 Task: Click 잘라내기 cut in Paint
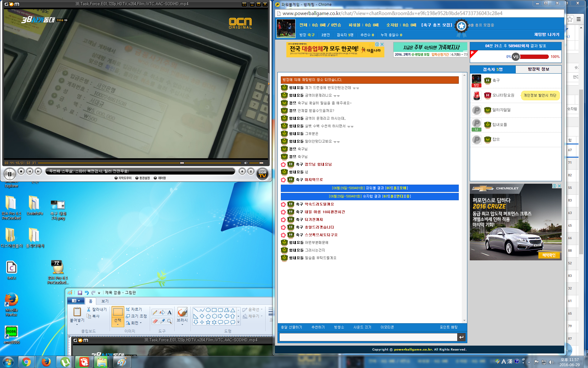click(97, 309)
